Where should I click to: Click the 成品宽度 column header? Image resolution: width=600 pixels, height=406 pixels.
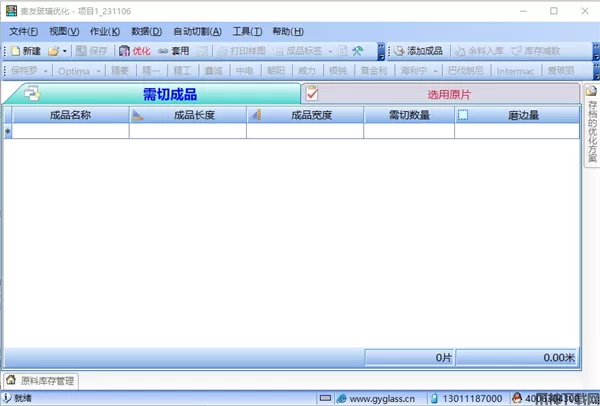pos(305,115)
